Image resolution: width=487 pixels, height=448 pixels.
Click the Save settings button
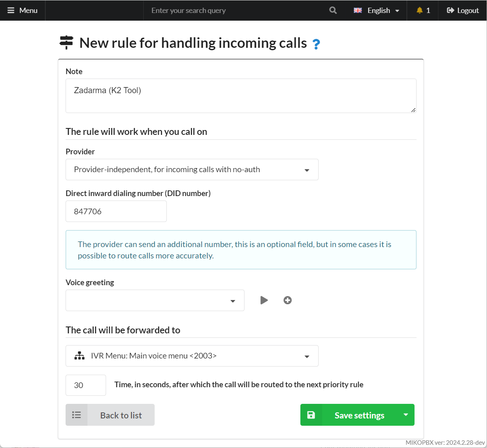359,415
